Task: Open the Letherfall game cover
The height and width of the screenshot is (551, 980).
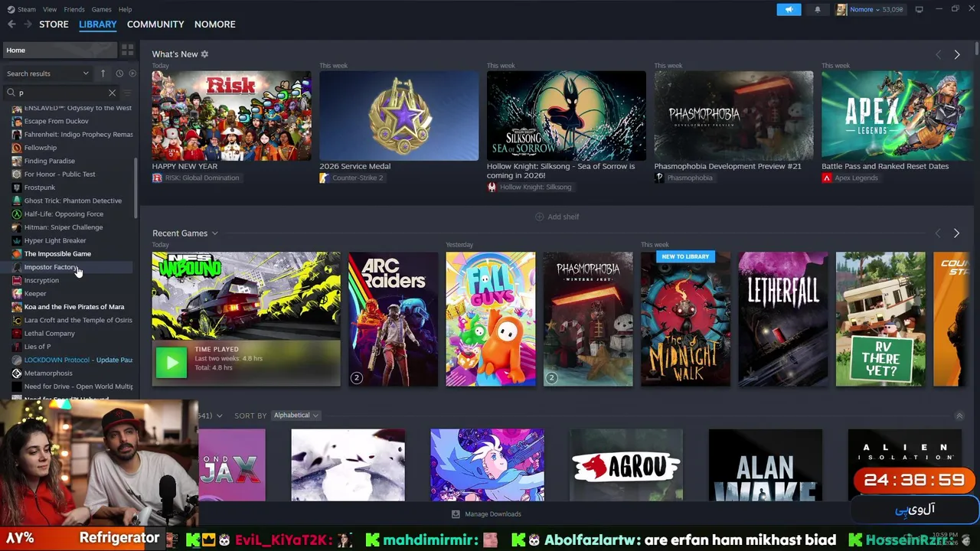Action: [782, 319]
